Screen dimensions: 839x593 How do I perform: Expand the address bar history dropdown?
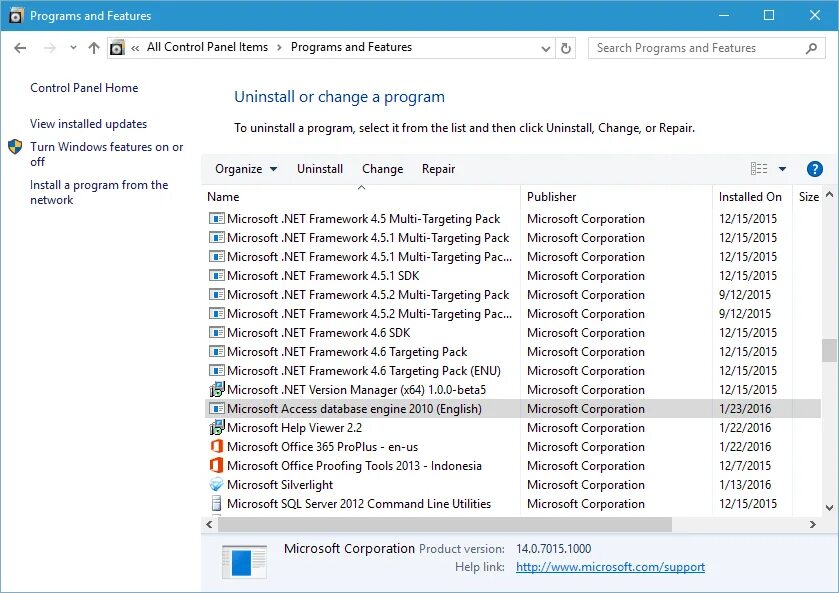click(545, 49)
